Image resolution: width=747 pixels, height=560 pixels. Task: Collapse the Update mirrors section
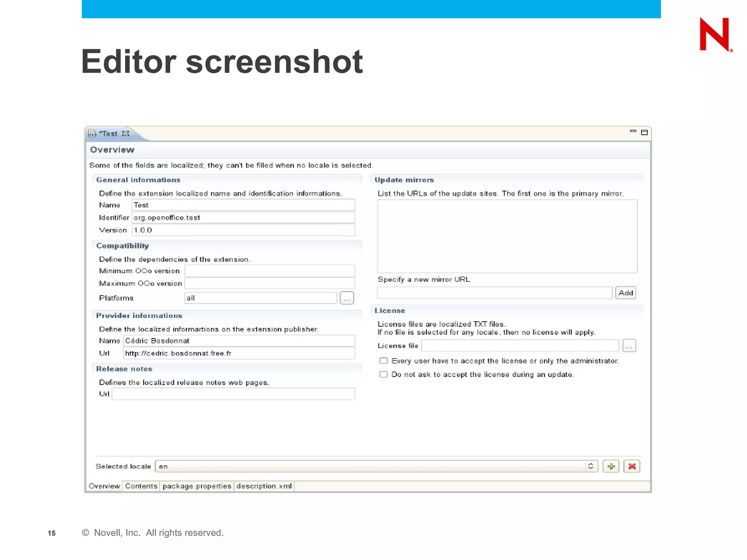pos(404,180)
